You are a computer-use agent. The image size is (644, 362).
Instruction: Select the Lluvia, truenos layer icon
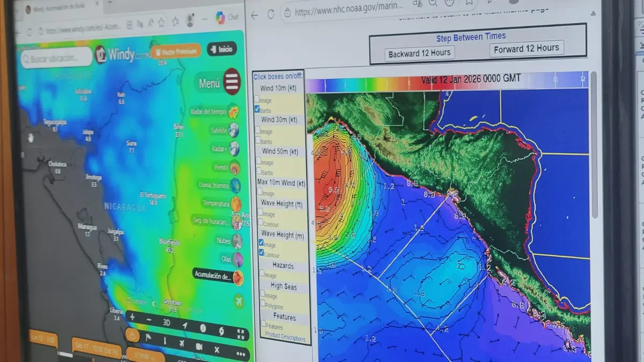pyautogui.click(x=236, y=186)
